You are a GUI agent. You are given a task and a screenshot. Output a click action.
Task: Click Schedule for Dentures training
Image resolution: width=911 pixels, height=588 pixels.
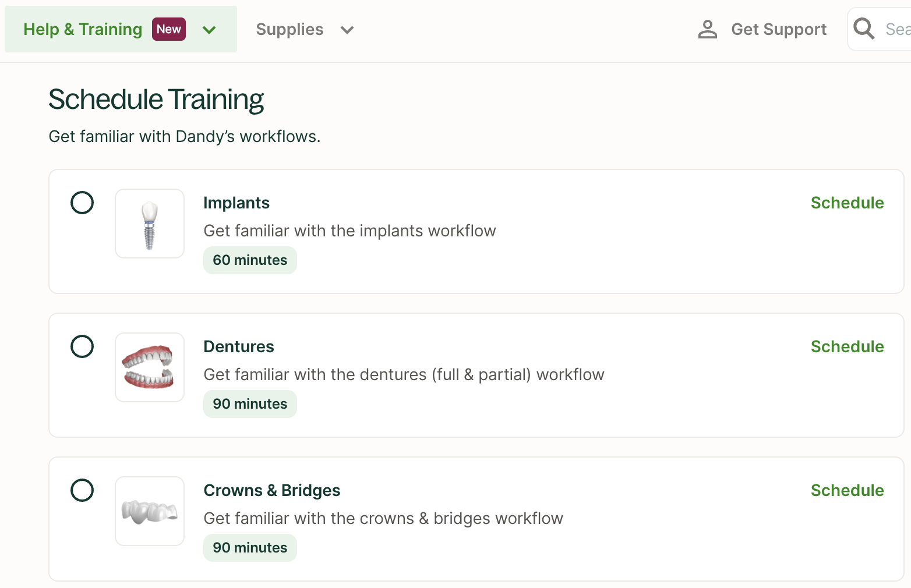[x=847, y=346]
